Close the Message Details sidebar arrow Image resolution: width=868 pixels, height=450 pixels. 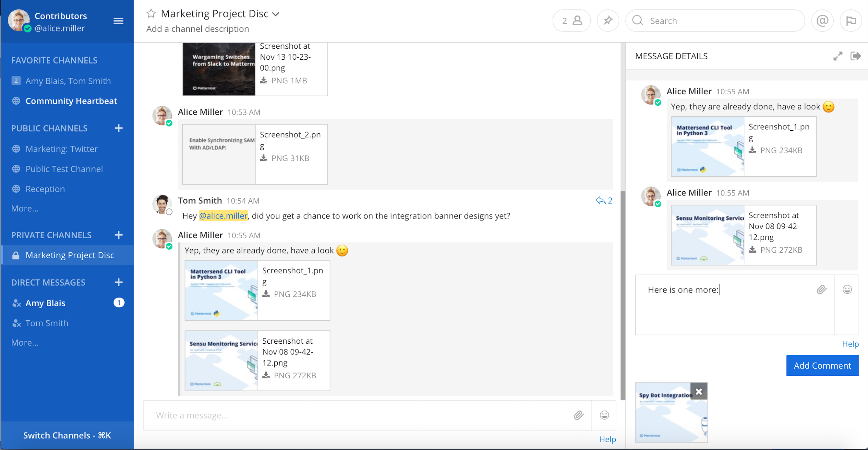coord(855,56)
